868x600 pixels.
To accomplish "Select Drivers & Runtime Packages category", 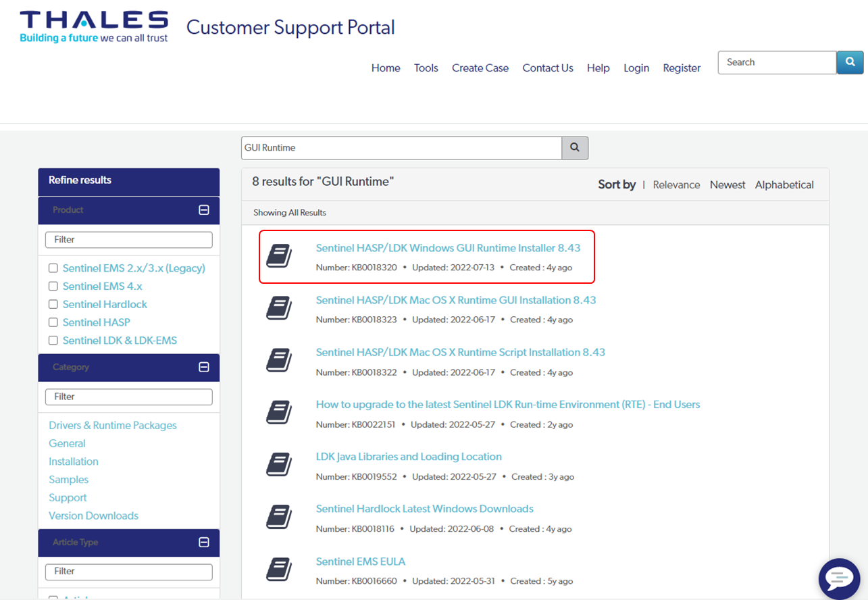I will click(113, 426).
